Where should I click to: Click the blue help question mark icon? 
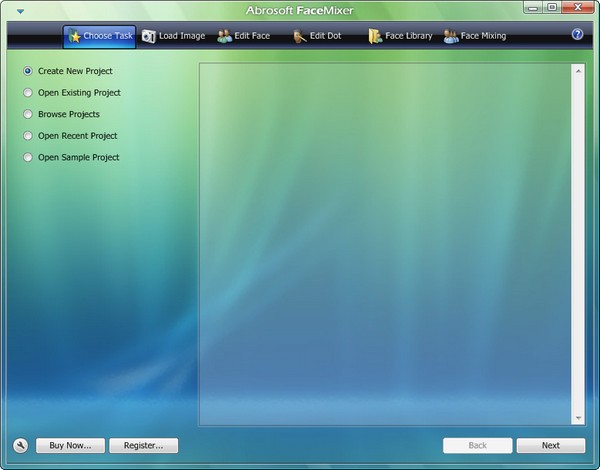[577, 34]
